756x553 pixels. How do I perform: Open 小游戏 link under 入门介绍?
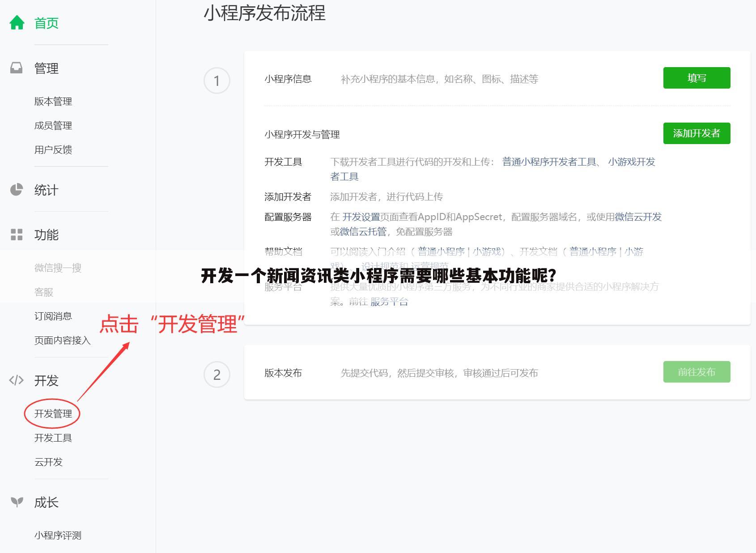[x=486, y=252]
